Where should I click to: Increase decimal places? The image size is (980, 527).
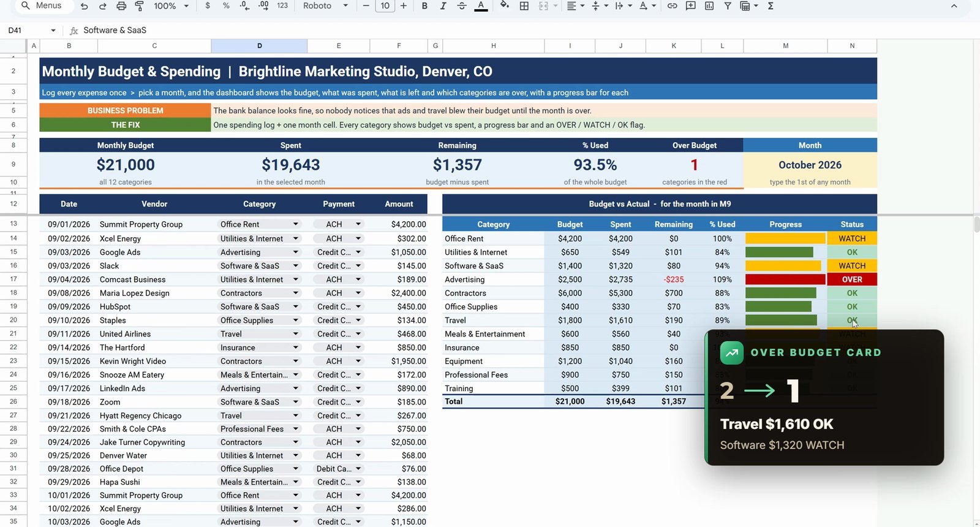263,6
